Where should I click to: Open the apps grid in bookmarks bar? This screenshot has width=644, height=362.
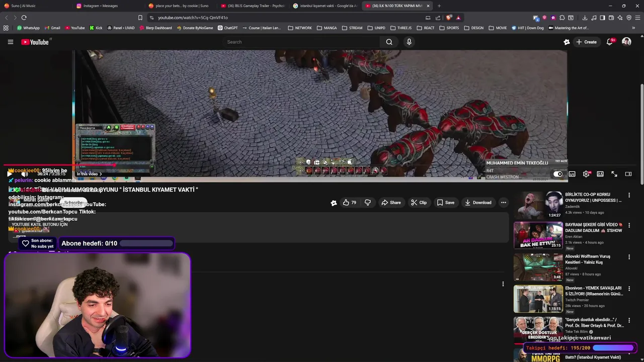pyautogui.click(x=6, y=28)
